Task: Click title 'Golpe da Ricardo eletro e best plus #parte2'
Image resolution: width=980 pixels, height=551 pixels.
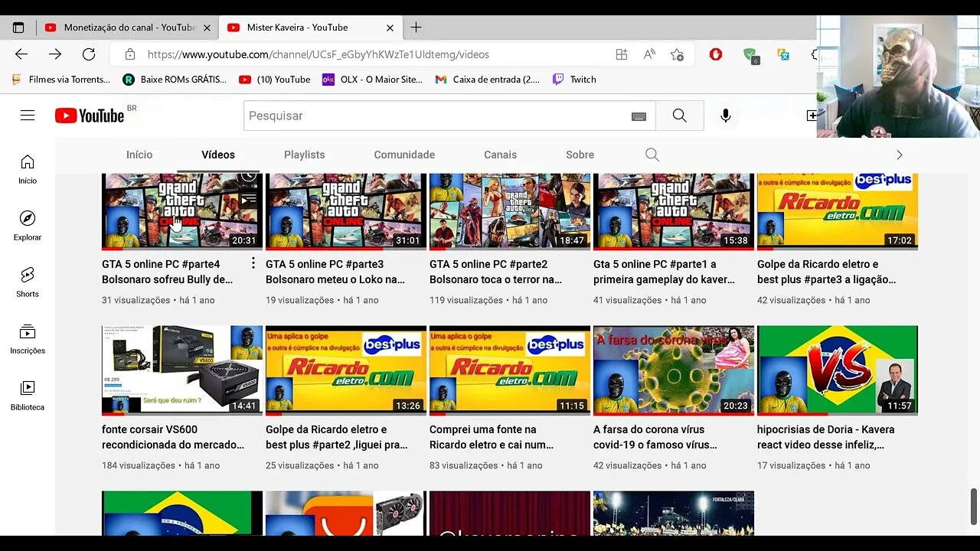Action: [337, 437]
